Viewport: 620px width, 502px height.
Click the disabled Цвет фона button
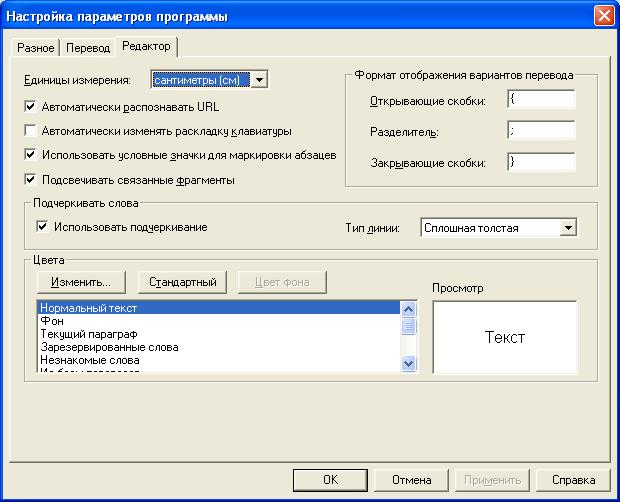pos(282,282)
